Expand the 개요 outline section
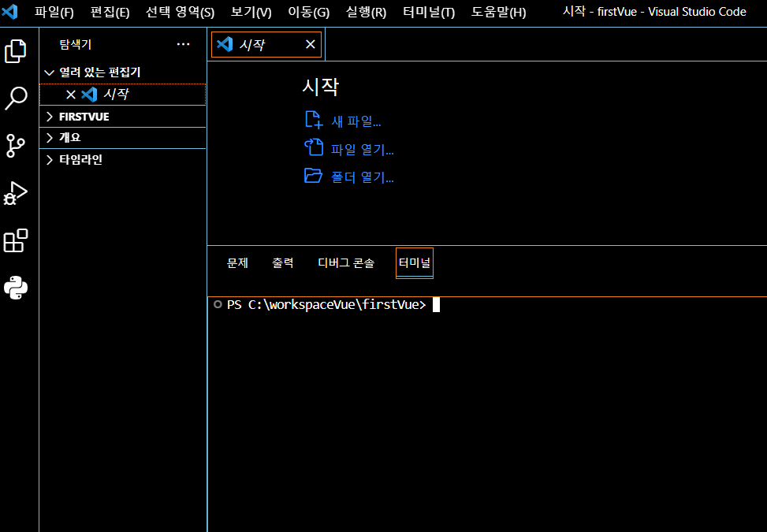Image resolution: width=767 pixels, height=532 pixels. click(x=122, y=138)
